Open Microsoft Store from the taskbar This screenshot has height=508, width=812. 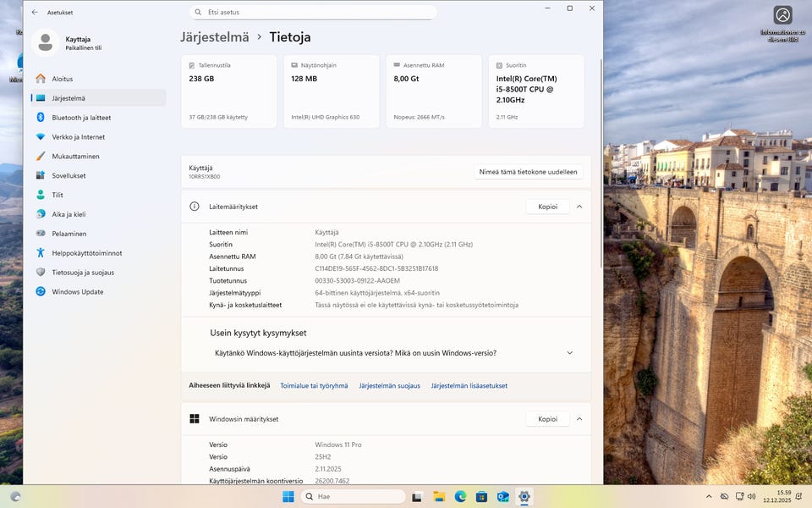tap(481, 497)
